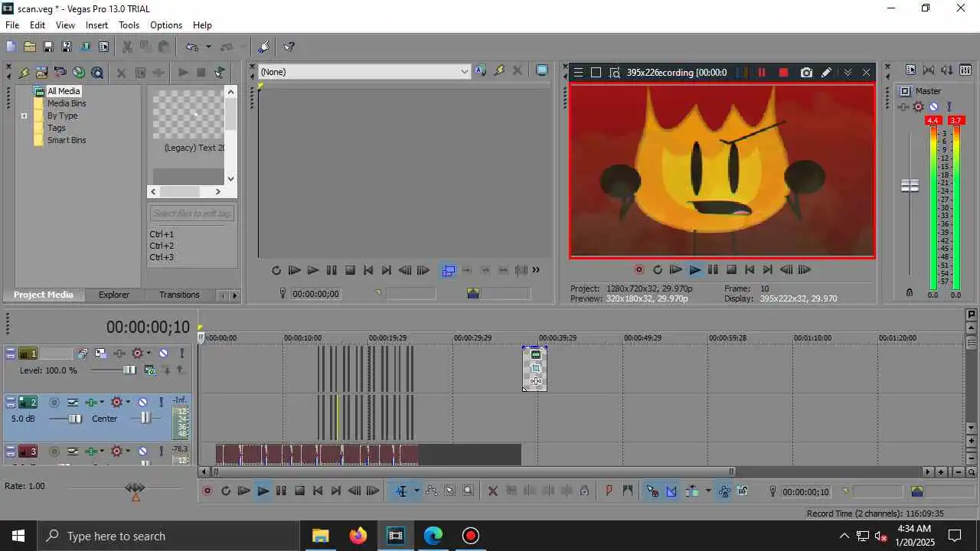Image resolution: width=980 pixels, height=551 pixels.
Task: Click the double-chevron collapse in preview bar
Action: 848,73
